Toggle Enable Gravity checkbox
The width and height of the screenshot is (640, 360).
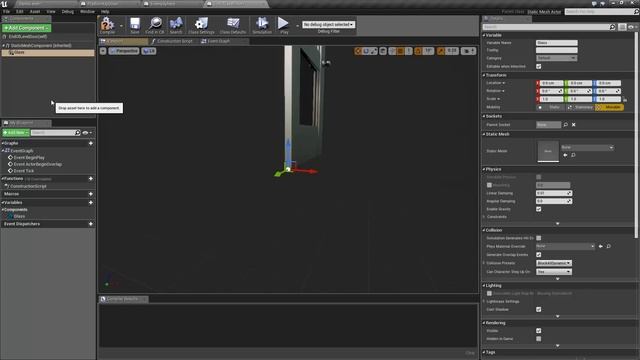pyautogui.click(x=539, y=209)
